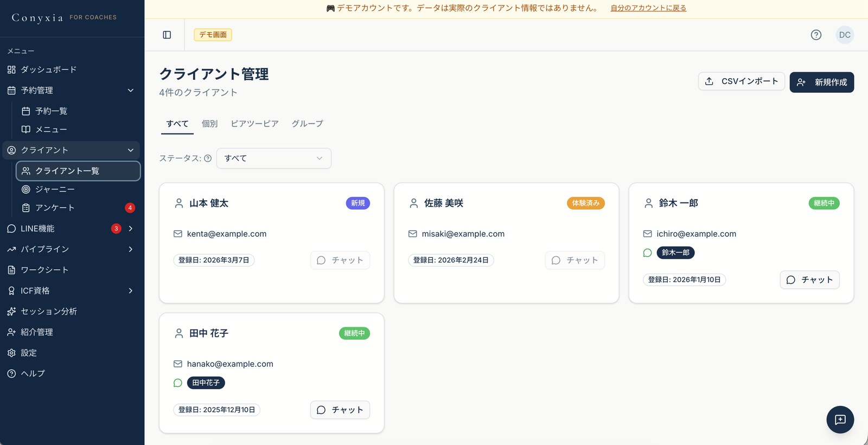Screen dimensions: 868x445
Task: Click the Conyxia logo
Action: click(x=37, y=18)
